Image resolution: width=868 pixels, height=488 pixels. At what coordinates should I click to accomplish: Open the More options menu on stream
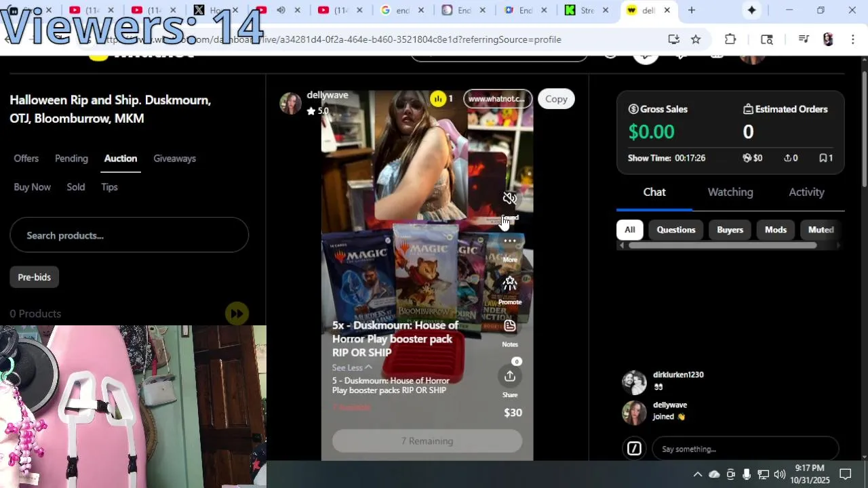(510, 241)
